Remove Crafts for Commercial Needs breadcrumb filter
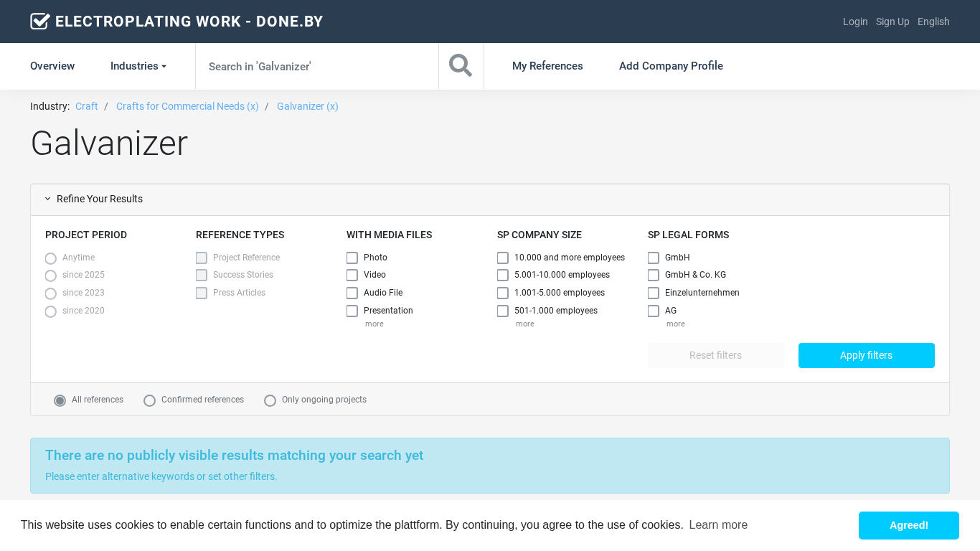The width and height of the screenshot is (980, 551). pos(187,106)
